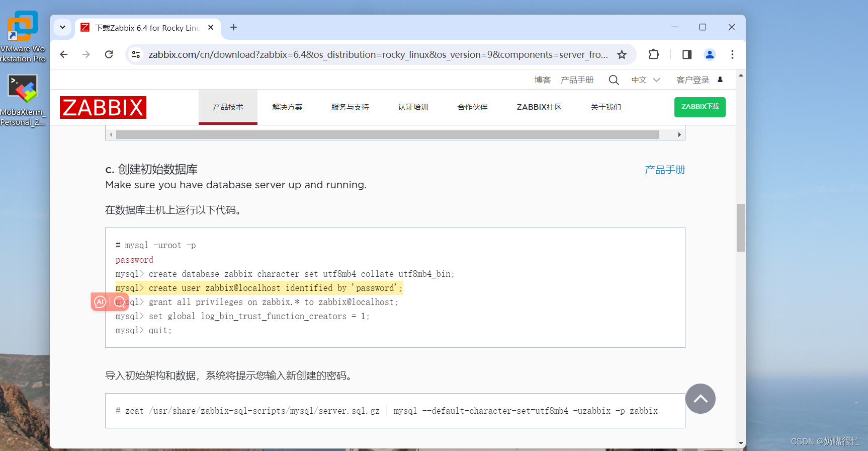Open the 解决方案 menu
This screenshot has height=451, width=868.
click(287, 107)
